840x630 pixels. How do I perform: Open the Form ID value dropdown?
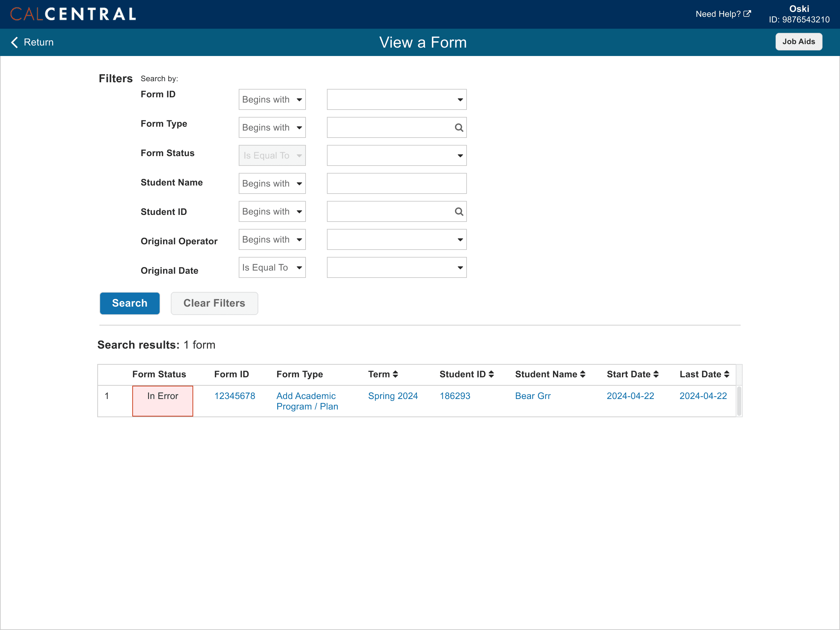[x=397, y=99]
